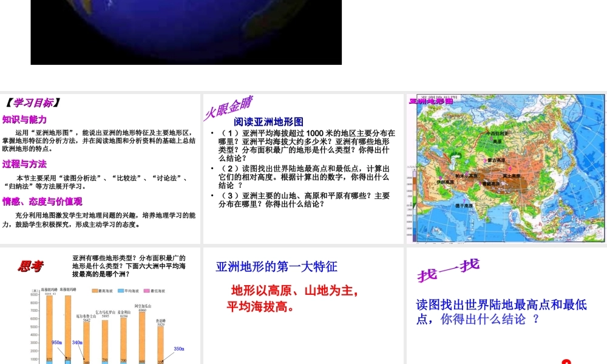Select the heading 过程与方法
Screen dimensions: 607x364
(x=24, y=164)
